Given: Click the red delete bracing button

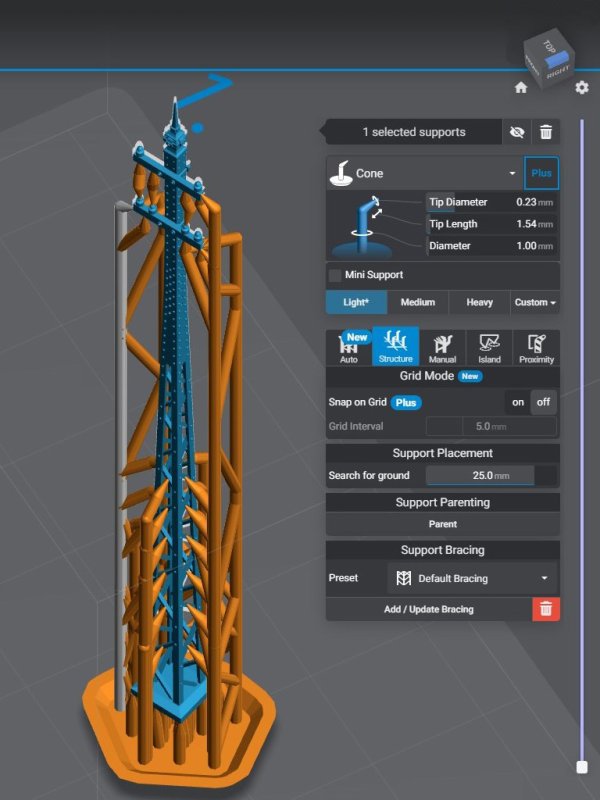Looking at the screenshot, I should (x=546, y=609).
